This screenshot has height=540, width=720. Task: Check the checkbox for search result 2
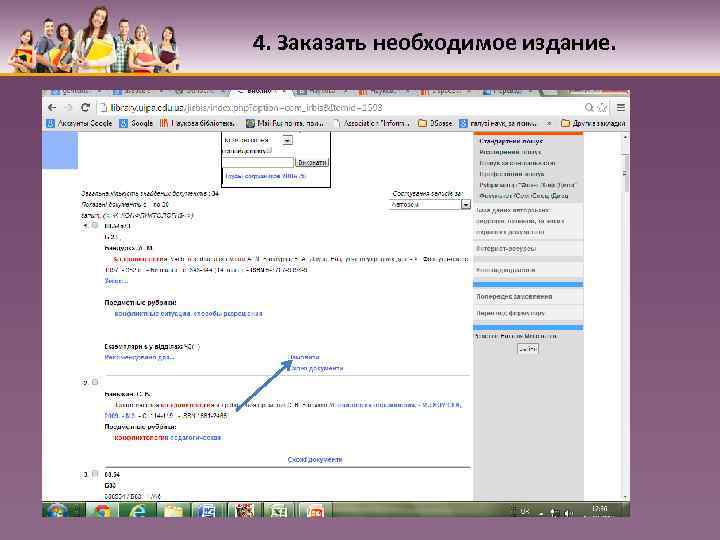95,382
